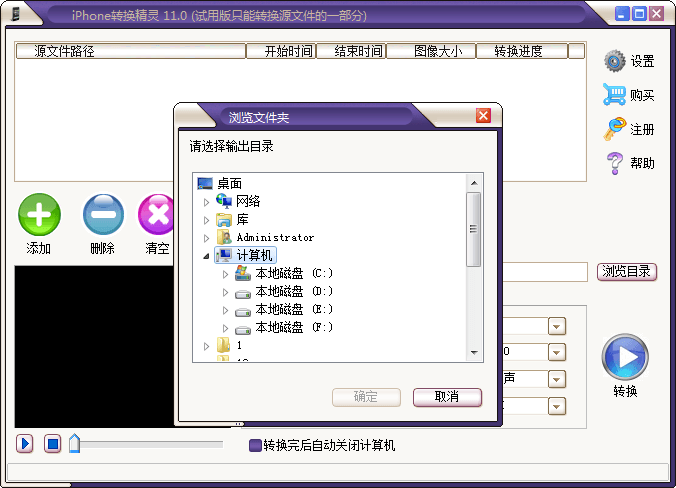The width and height of the screenshot is (676, 488).
Task: Expand the 网络 (Network) tree node
Action: 207,202
